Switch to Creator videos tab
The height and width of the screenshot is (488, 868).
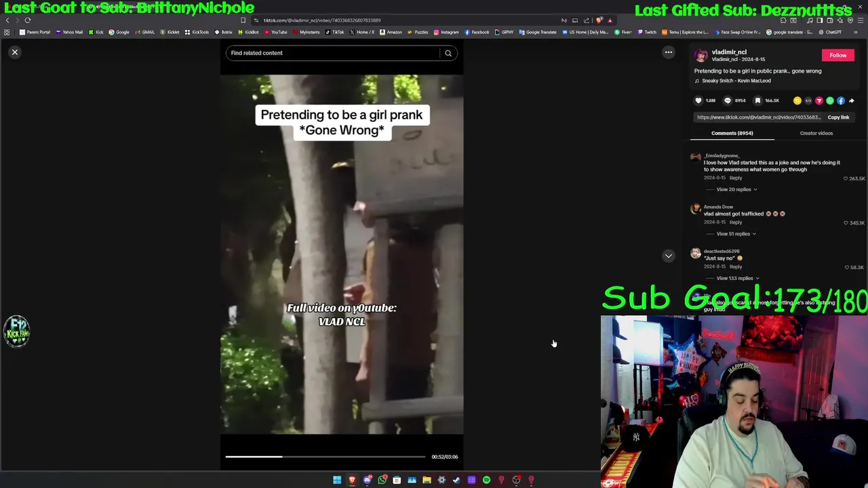(816, 133)
